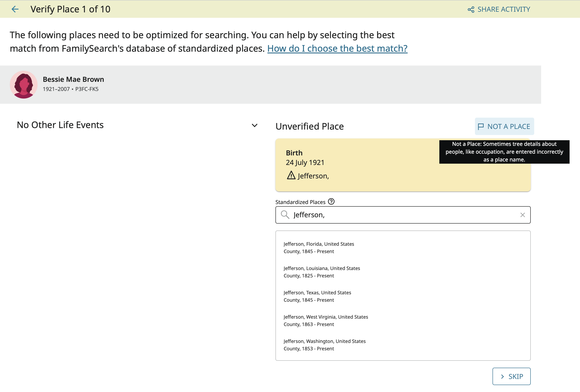The height and width of the screenshot is (392, 580).
Task: Click the magnifying glass search icon
Action: click(x=285, y=215)
